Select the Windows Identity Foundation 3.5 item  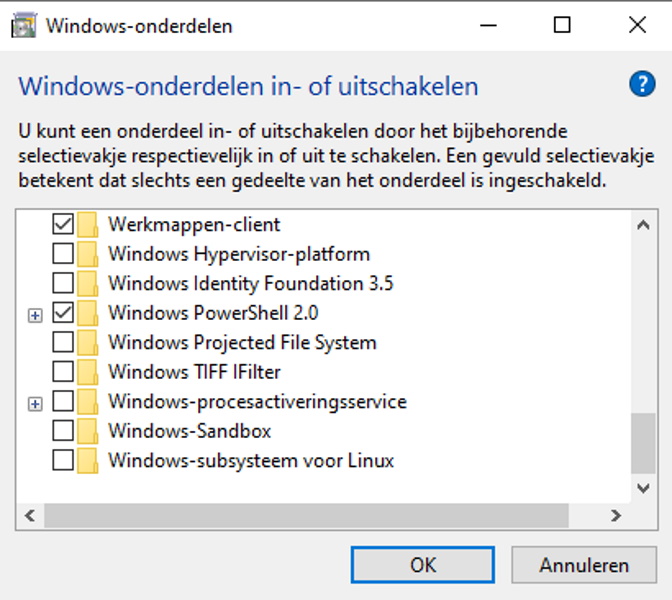click(250, 284)
